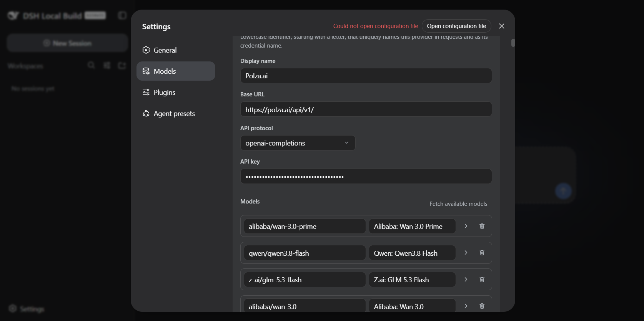The image size is (644, 321).
Task: Edit the model name field Z.ai: GLM 5.3 Flash
Action: pyautogui.click(x=412, y=280)
